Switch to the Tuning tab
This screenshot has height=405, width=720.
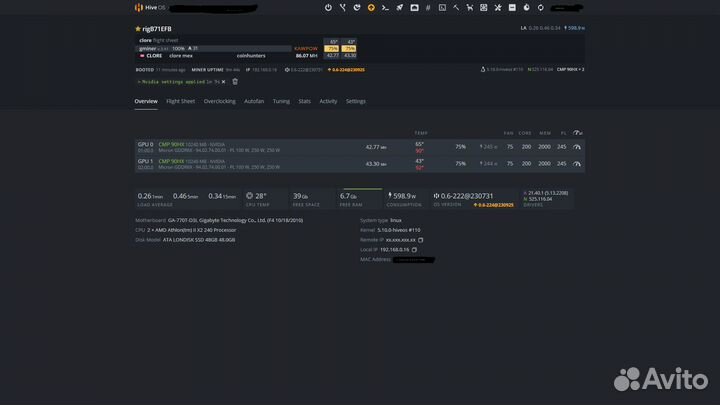pyautogui.click(x=281, y=101)
